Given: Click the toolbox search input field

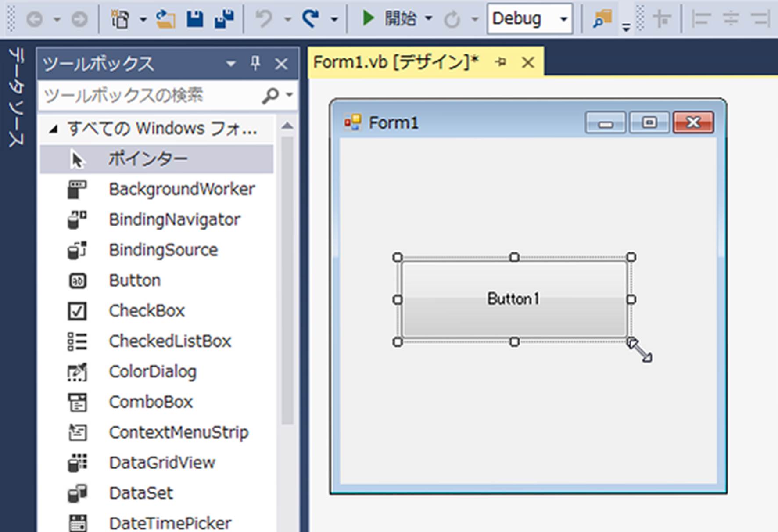Looking at the screenshot, I should pos(149,95).
